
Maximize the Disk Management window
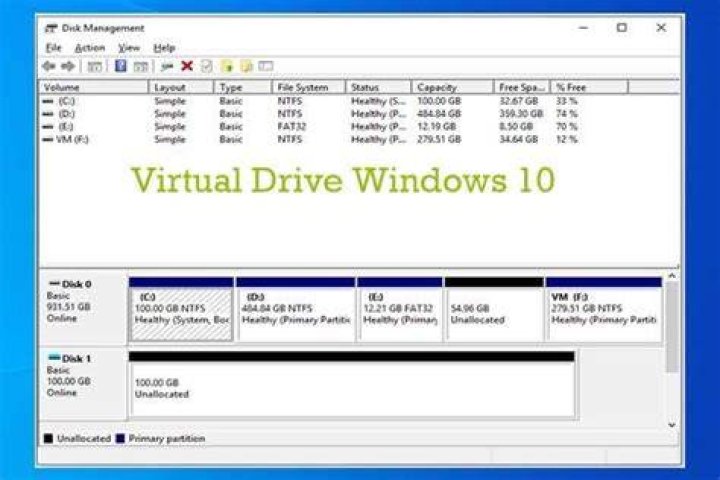(622, 28)
